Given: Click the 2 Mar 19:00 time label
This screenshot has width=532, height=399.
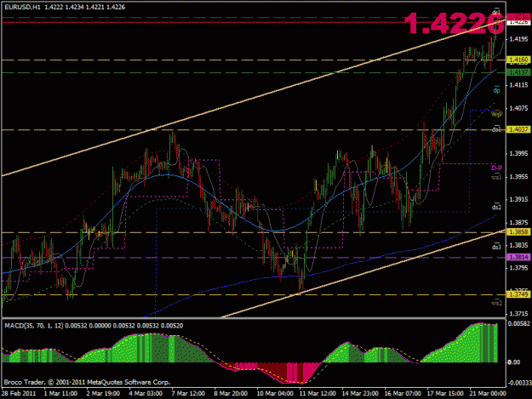Looking at the screenshot, I should point(103,394).
